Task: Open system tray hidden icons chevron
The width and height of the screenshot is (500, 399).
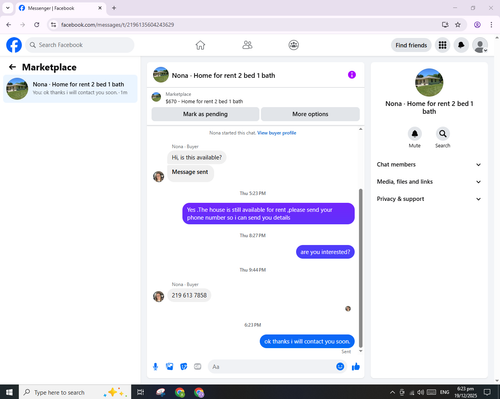Action: pyautogui.click(x=392, y=392)
